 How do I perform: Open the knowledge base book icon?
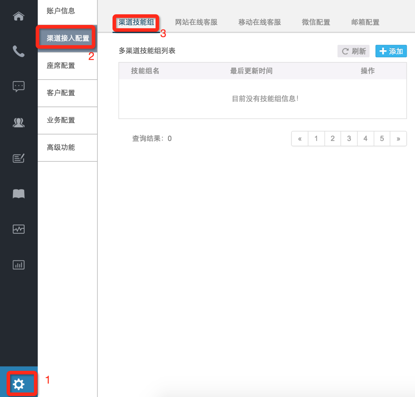[19, 194]
